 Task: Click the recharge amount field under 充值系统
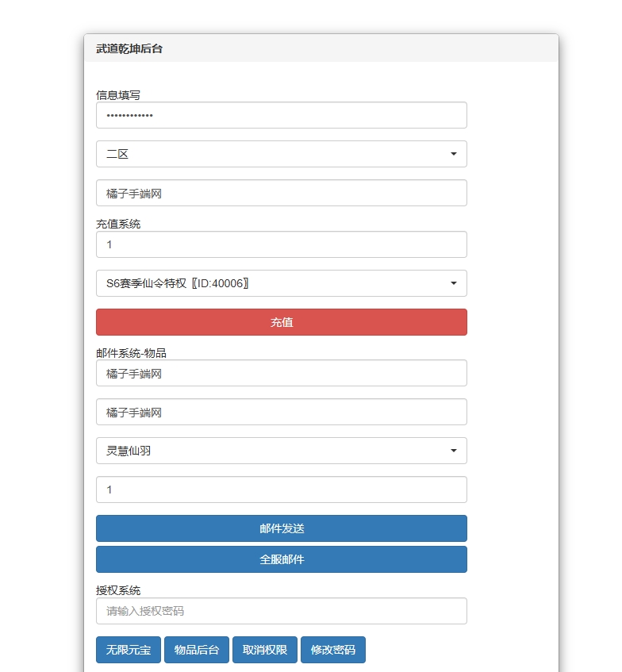coord(281,244)
